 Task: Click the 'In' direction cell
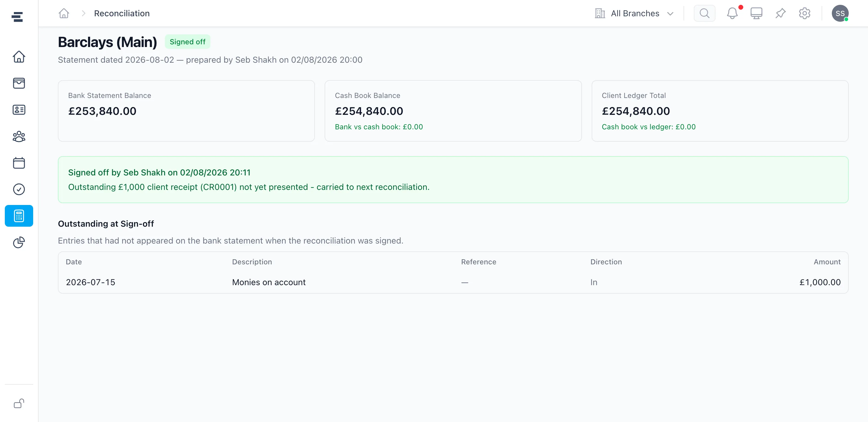click(x=593, y=282)
